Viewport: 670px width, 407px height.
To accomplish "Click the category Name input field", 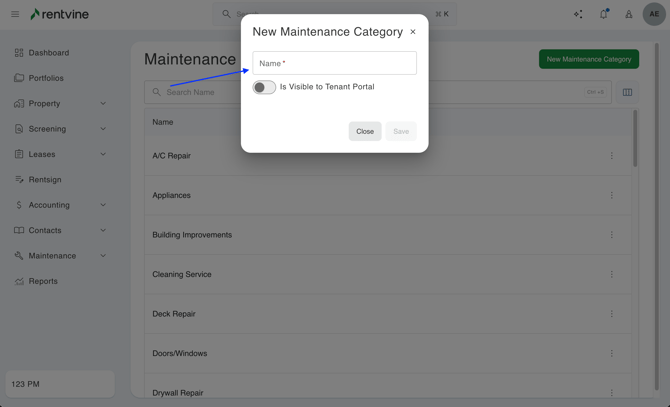I will click(334, 63).
